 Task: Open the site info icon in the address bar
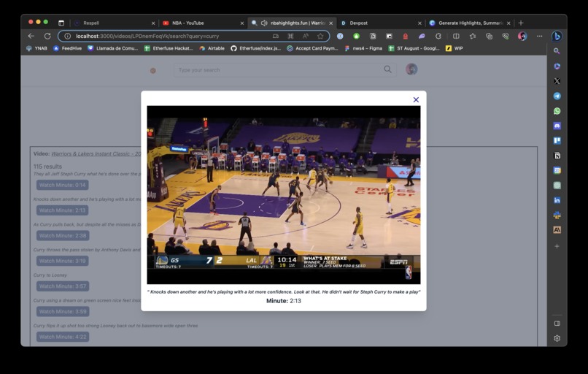[x=68, y=36]
